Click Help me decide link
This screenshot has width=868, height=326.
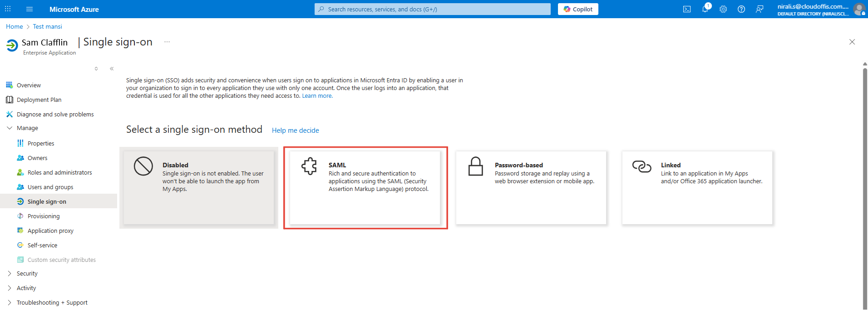tap(296, 130)
